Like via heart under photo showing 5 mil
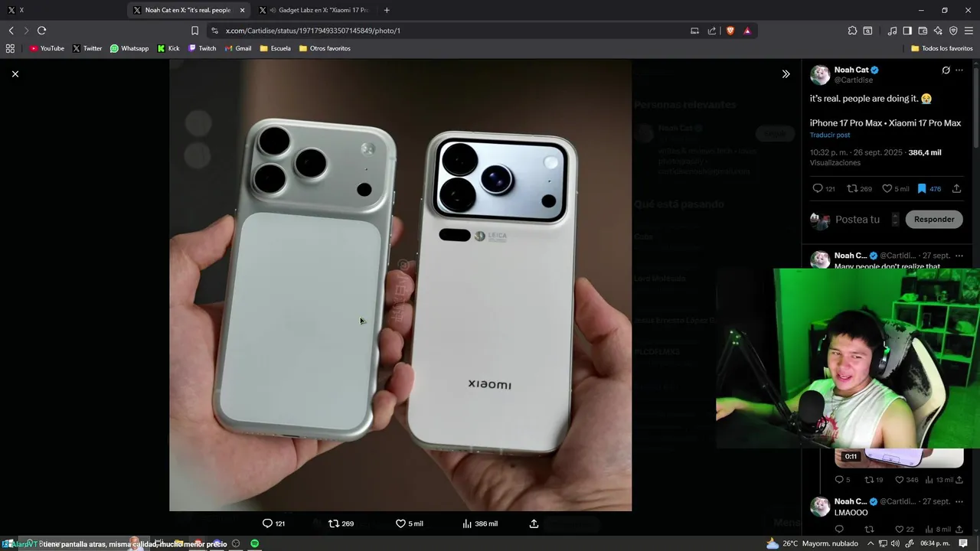Screen dimensions: 980x551 point(400,523)
